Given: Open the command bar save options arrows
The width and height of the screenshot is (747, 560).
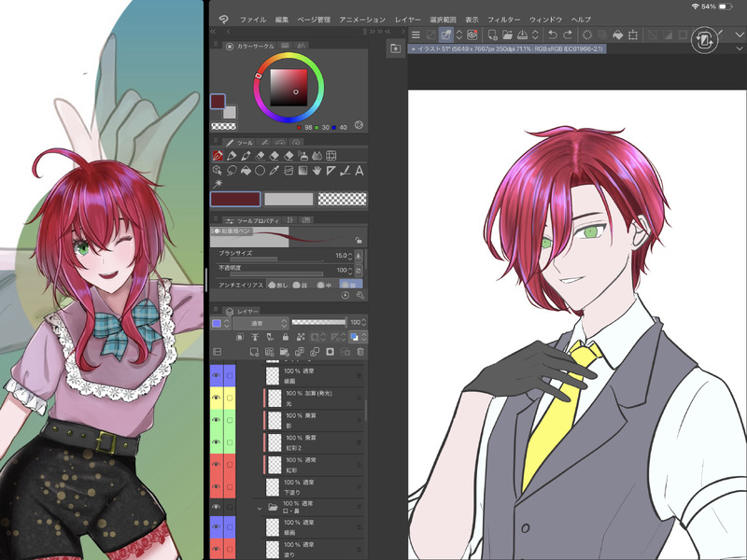Looking at the screenshot, I should point(535,35).
